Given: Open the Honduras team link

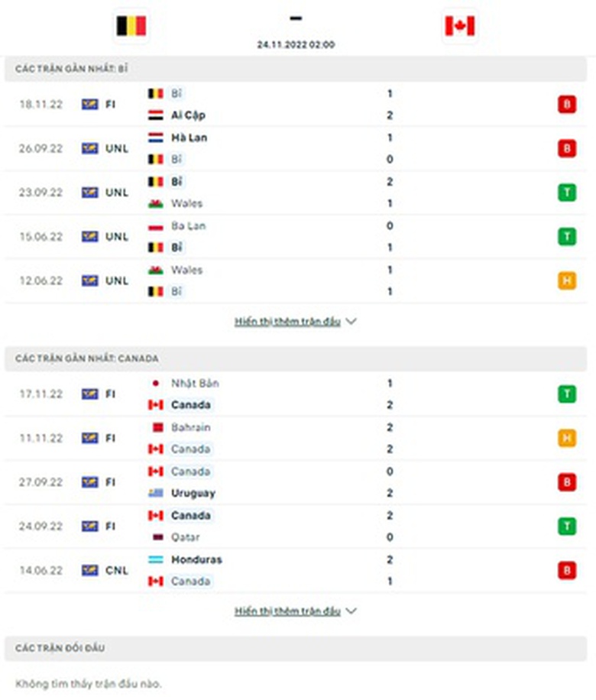Looking at the screenshot, I should point(196,559).
